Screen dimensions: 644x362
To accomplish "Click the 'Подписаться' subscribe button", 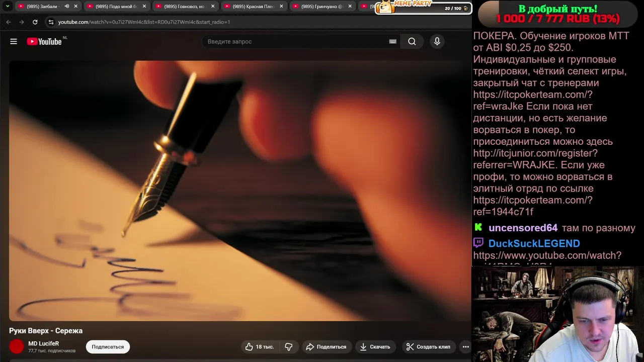I will (108, 347).
